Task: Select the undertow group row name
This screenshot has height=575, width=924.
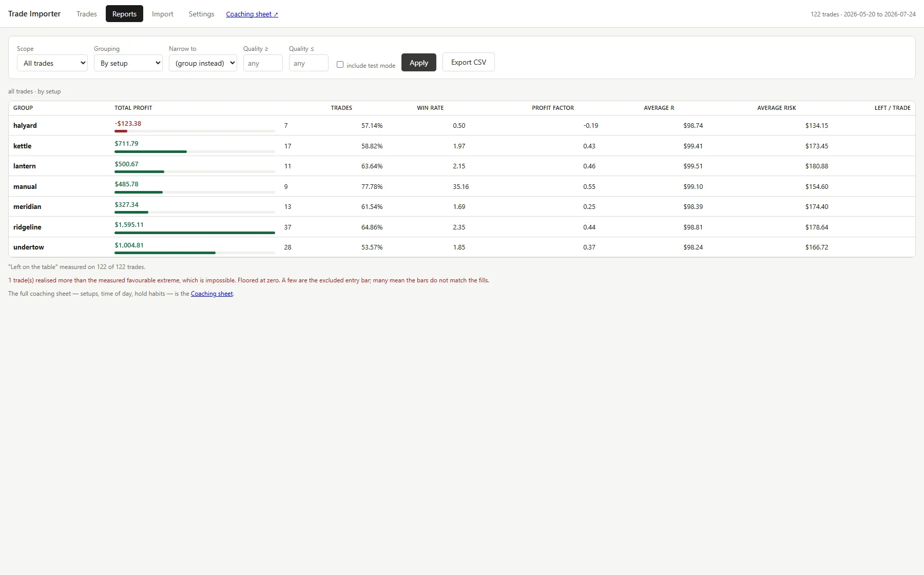Action: coord(29,247)
